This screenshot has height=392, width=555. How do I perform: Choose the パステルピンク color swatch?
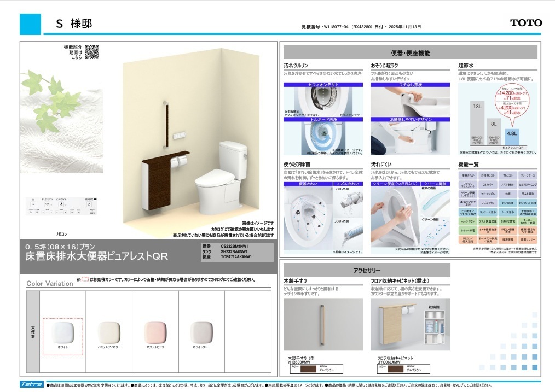tap(155, 332)
